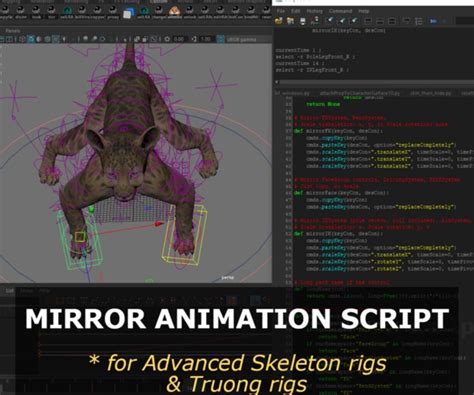
Task: Click the character face shelf icon
Action: [174, 12]
